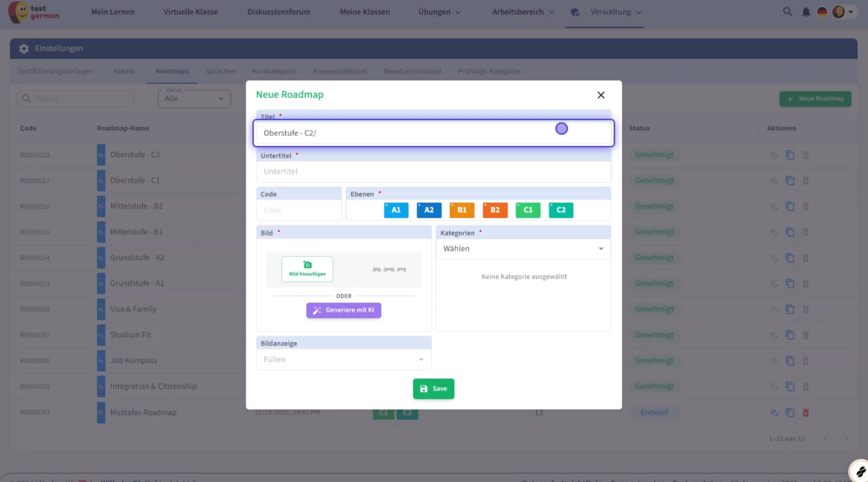
Task: Close the Neue Roadmap dialog
Action: point(601,95)
